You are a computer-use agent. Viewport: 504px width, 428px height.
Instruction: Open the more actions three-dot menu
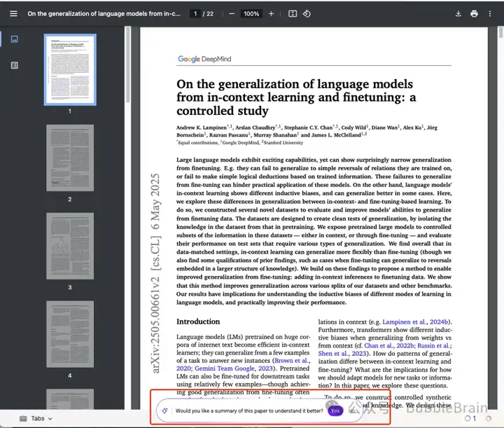(x=489, y=13)
